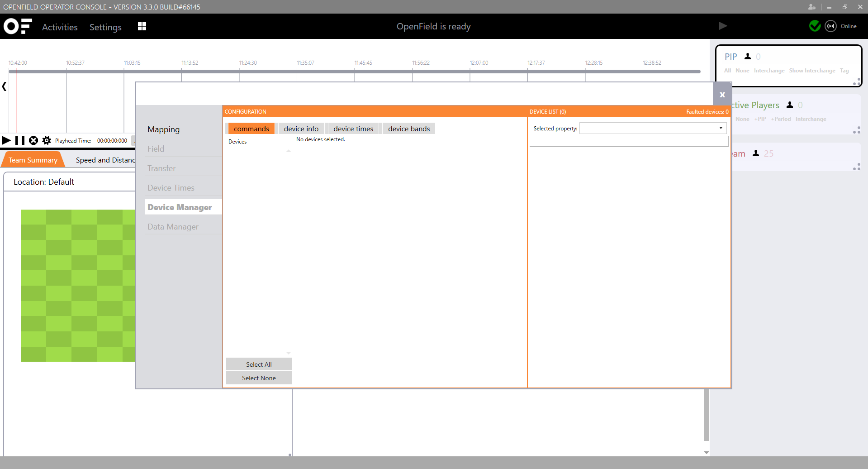Open the device info tab
This screenshot has width=868, height=469.
point(301,129)
